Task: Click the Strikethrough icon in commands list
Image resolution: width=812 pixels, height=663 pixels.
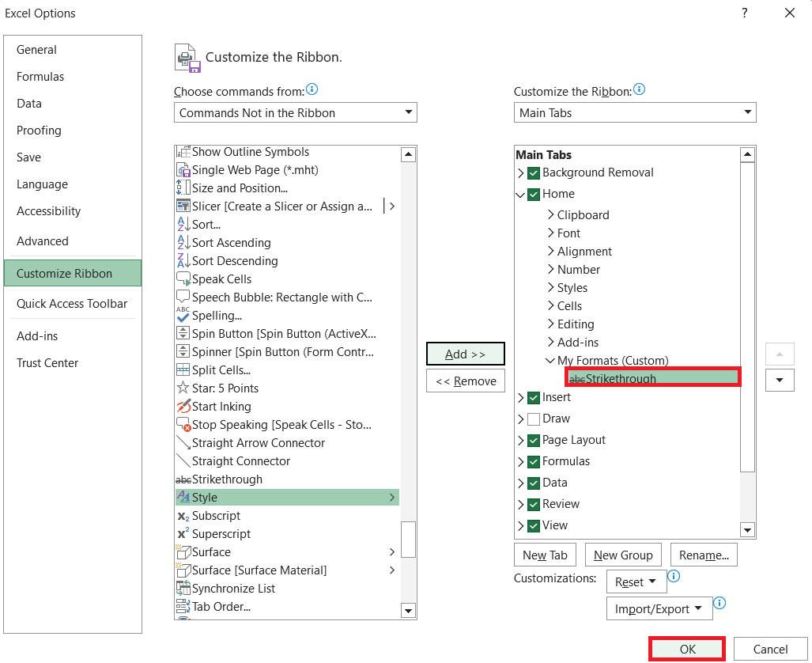Action: (183, 479)
